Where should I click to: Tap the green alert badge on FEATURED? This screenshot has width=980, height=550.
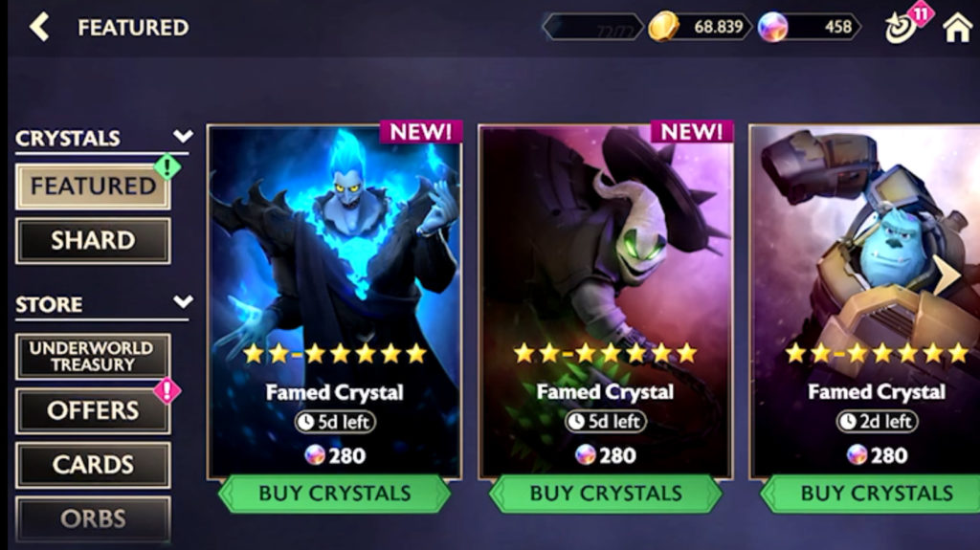click(167, 166)
